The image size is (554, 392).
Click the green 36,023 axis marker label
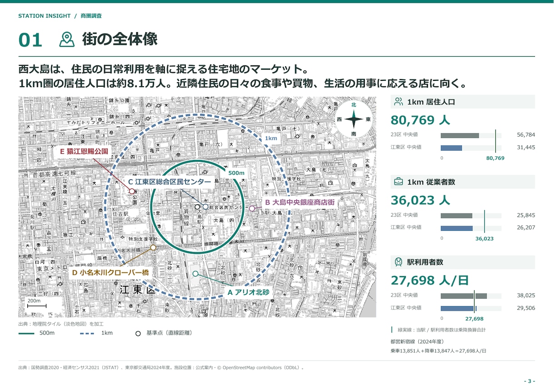pos(485,238)
